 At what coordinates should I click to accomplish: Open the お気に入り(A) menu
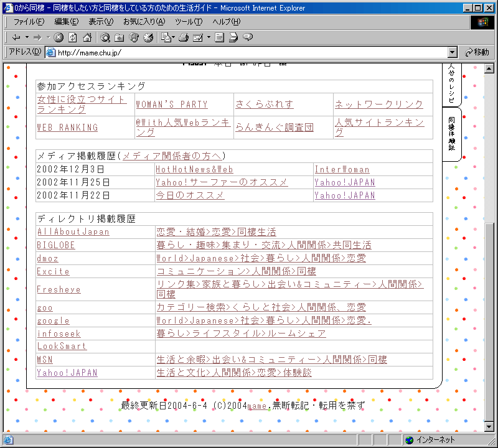pos(144,22)
